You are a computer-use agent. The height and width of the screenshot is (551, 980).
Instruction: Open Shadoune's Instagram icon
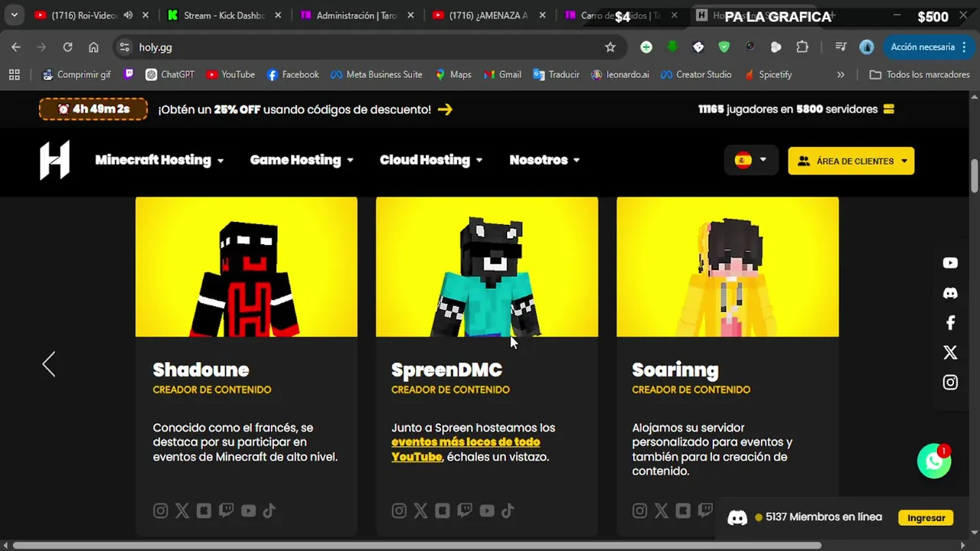click(160, 511)
